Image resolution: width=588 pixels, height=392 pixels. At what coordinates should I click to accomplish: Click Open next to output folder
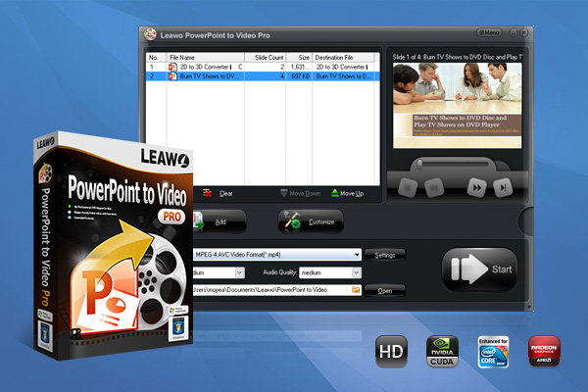[x=384, y=291]
